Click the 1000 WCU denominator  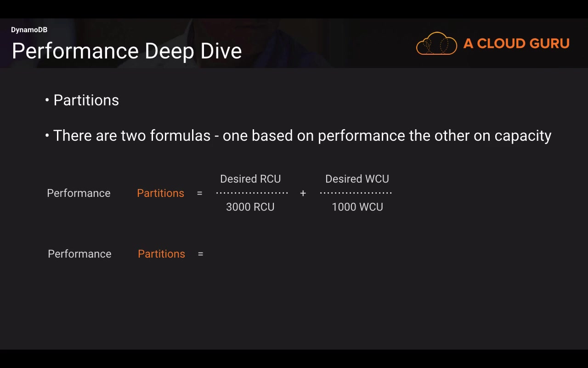(357, 207)
